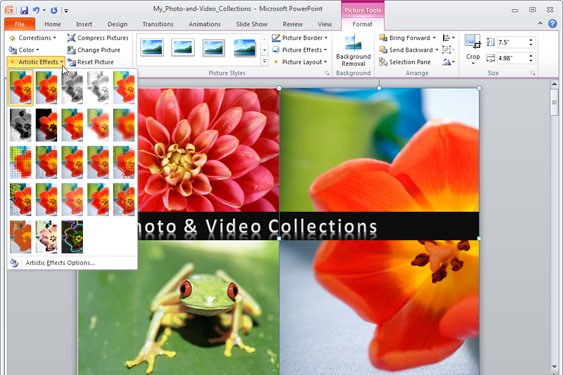Open the Picture Layout dropdown

pos(300,62)
